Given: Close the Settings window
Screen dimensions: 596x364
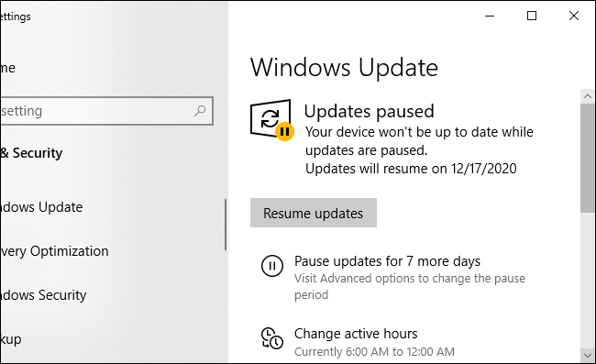Looking at the screenshot, I should [x=574, y=16].
